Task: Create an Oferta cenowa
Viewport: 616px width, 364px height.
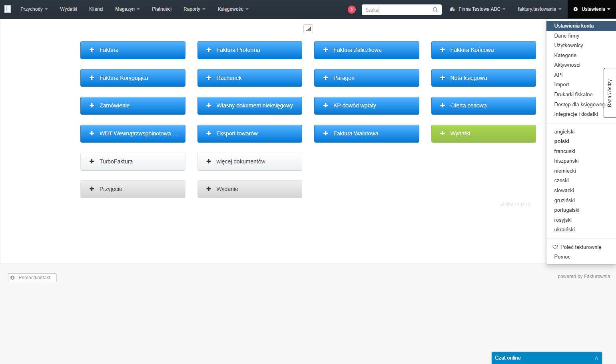Action: (x=484, y=105)
